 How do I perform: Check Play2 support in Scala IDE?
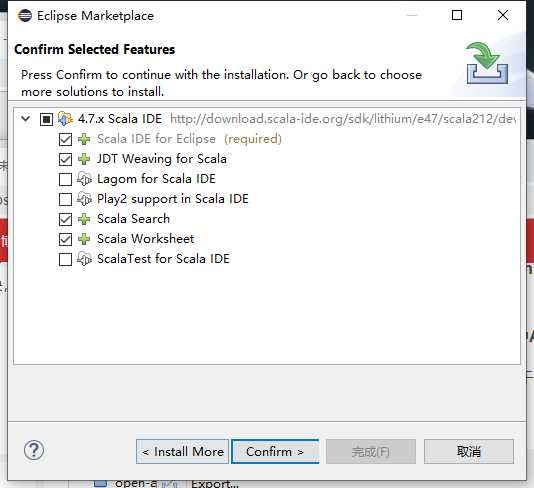[65, 199]
